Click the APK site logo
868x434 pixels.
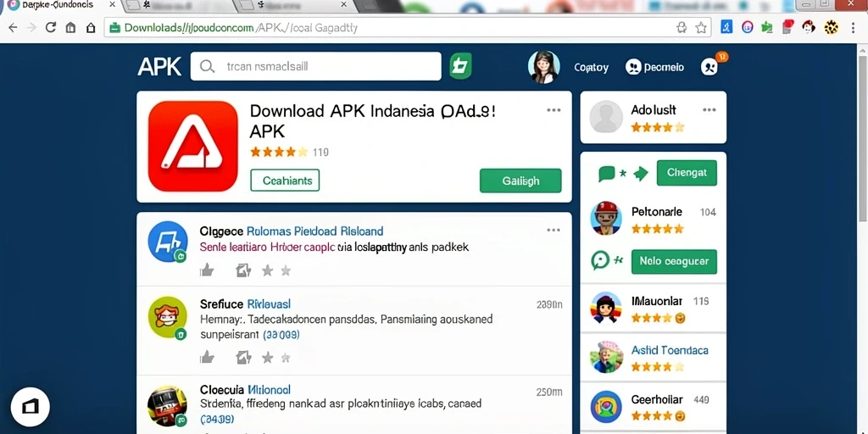tap(159, 66)
